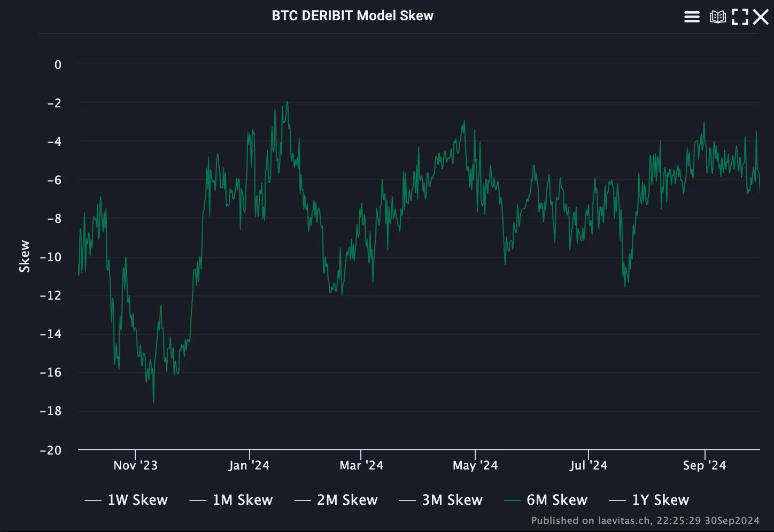The image size is (774, 532).
Task: Click the Mar '24 axis label
Action: click(x=361, y=465)
